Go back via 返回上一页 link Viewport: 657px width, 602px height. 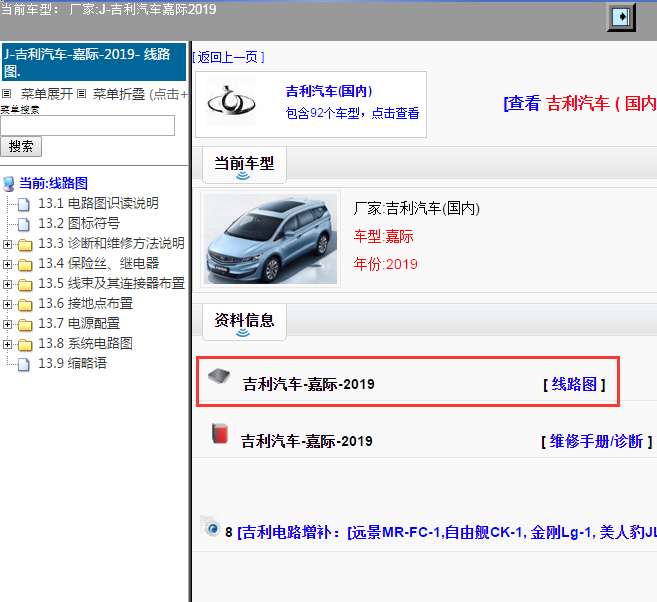tap(228, 57)
